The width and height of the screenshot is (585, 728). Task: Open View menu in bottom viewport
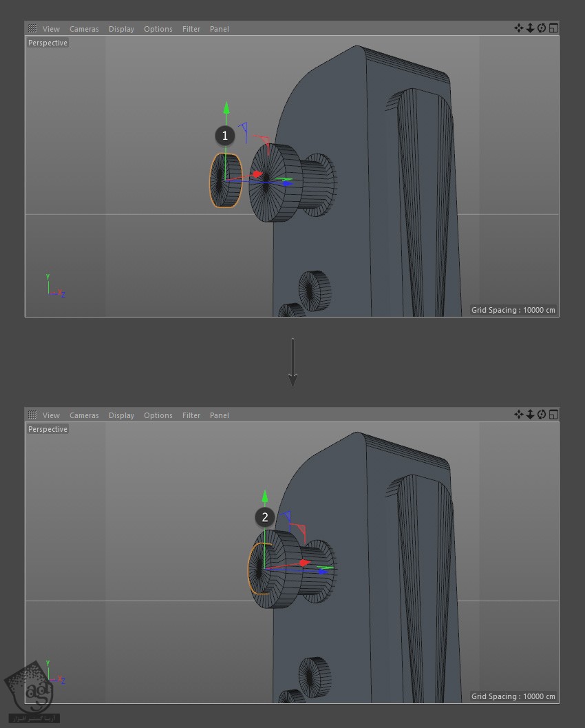click(51, 415)
